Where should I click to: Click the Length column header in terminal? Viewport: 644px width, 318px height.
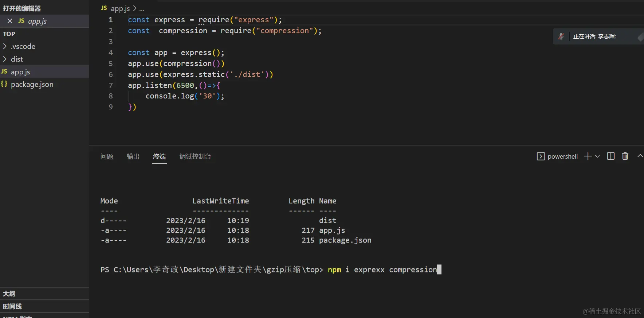[302, 201]
